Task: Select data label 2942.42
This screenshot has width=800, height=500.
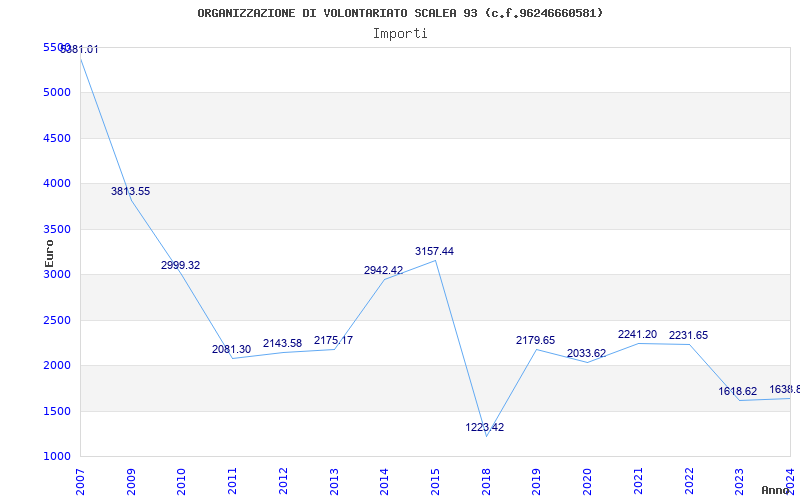Action: click(x=384, y=270)
